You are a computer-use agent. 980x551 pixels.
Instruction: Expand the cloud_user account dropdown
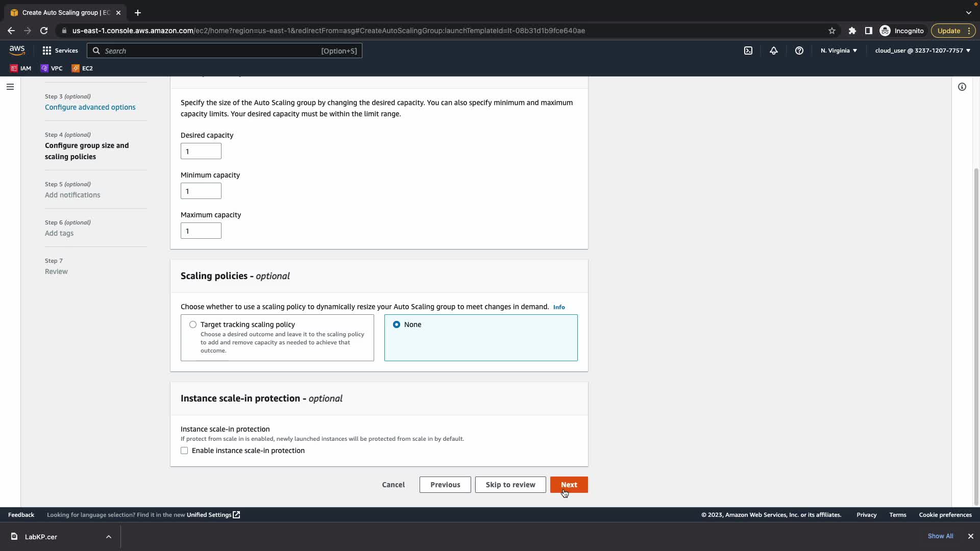pos(922,51)
